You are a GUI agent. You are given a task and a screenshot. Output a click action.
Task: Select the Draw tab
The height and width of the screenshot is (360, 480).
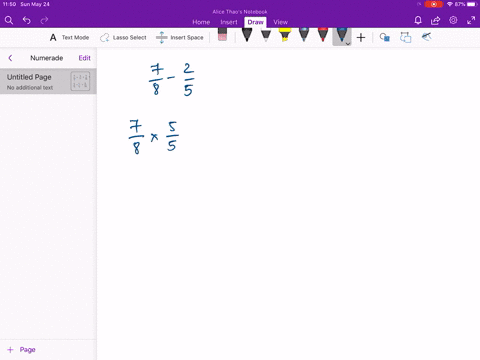[255, 22]
